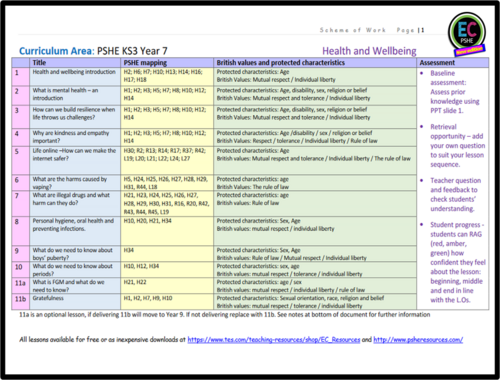The height and width of the screenshot is (380, 500).
Task: Select 'Health and wellbeing introduction' title cell
Action: [75, 77]
